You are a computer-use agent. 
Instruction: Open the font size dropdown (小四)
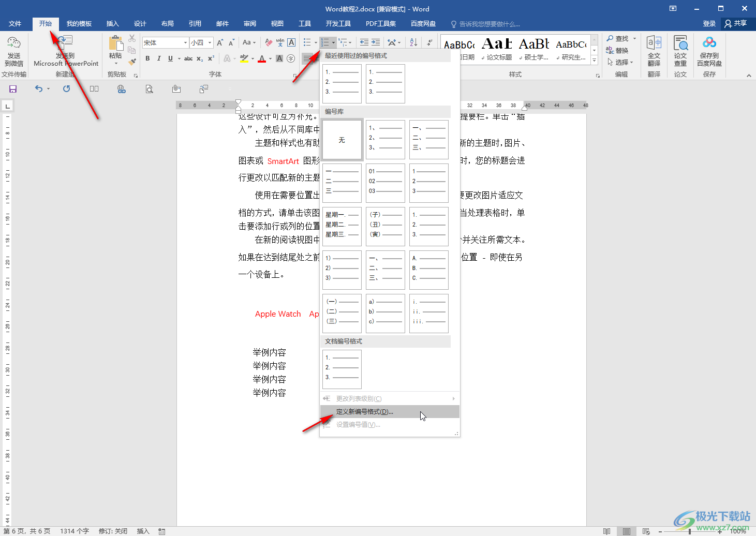(x=210, y=42)
